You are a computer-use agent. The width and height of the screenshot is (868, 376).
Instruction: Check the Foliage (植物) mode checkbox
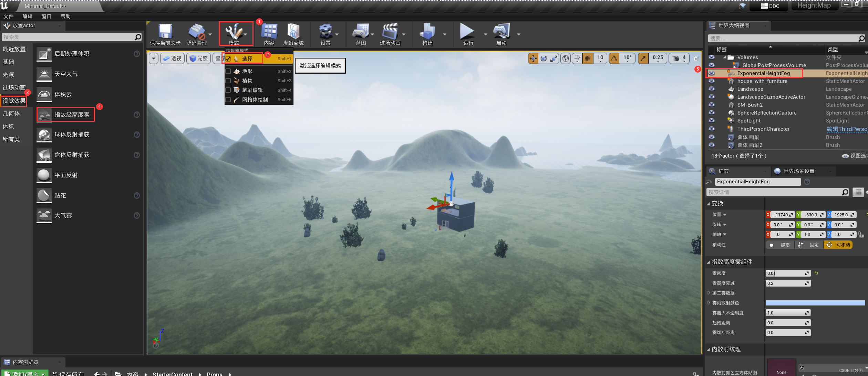(x=228, y=80)
